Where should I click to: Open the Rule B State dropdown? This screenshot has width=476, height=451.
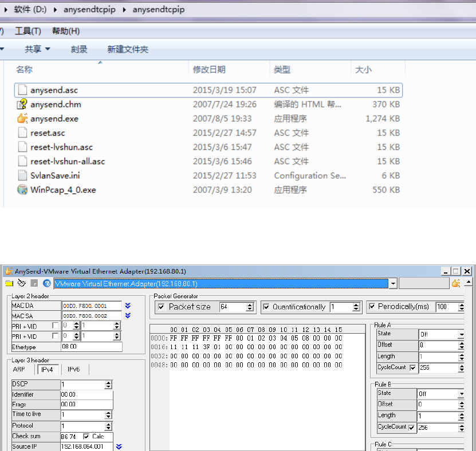tap(462, 394)
